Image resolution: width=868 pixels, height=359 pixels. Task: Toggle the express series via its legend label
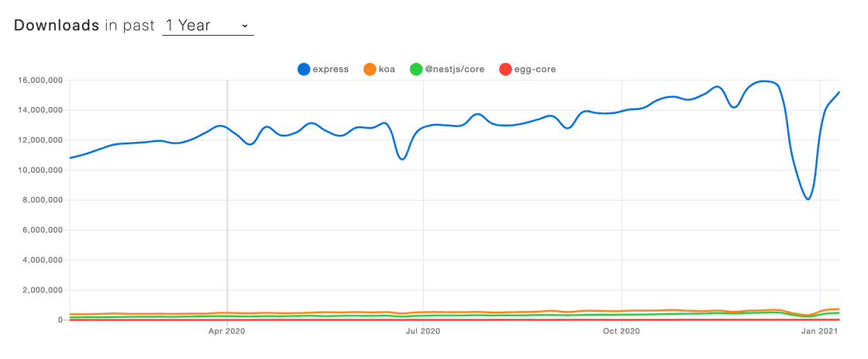click(x=330, y=69)
